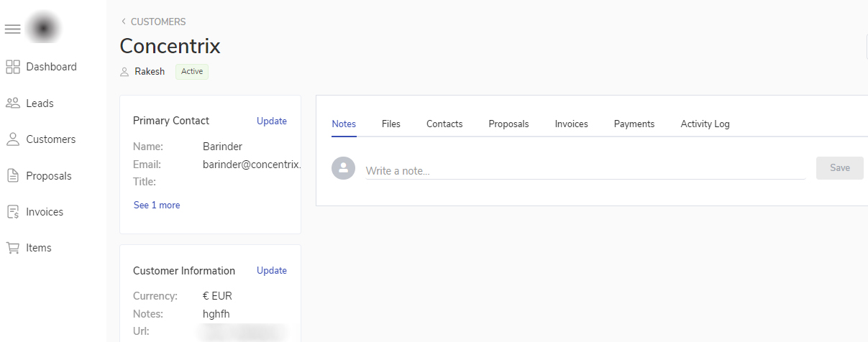Update the Primary Contact details
Image resolution: width=868 pixels, height=342 pixels.
tap(272, 121)
